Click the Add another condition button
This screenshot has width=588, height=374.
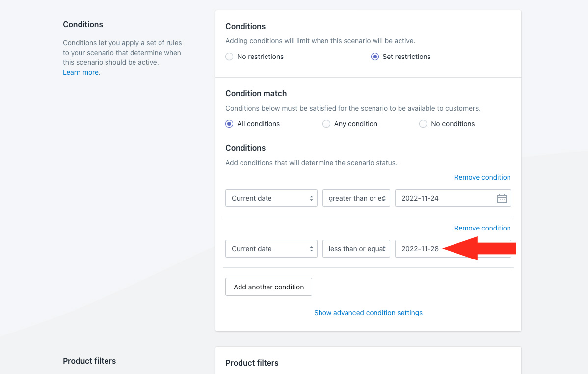coord(268,287)
